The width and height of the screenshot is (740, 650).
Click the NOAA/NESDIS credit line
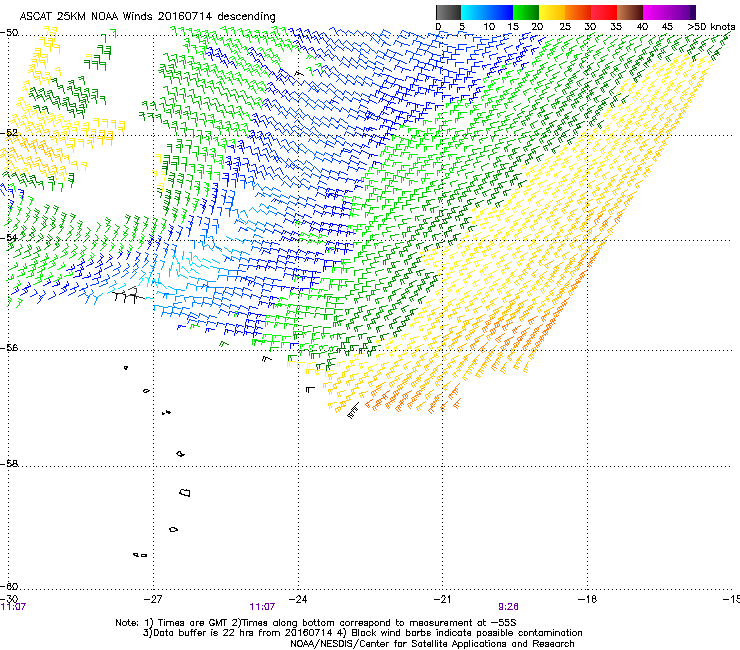pyautogui.click(x=432, y=644)
